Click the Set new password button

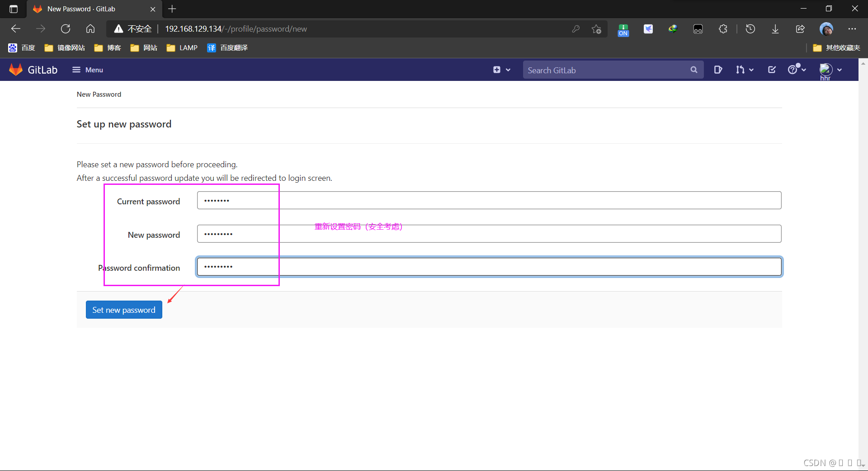(124, 310)
